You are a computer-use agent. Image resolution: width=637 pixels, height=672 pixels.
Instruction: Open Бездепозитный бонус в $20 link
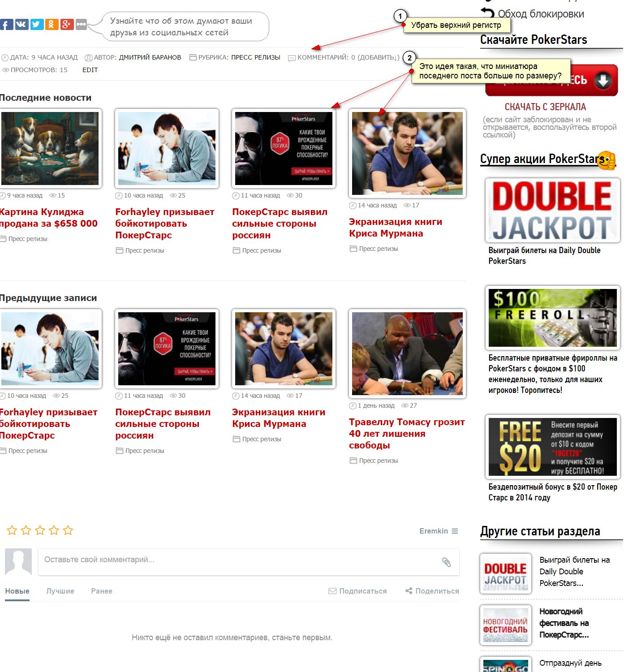[x=553, y=492]
